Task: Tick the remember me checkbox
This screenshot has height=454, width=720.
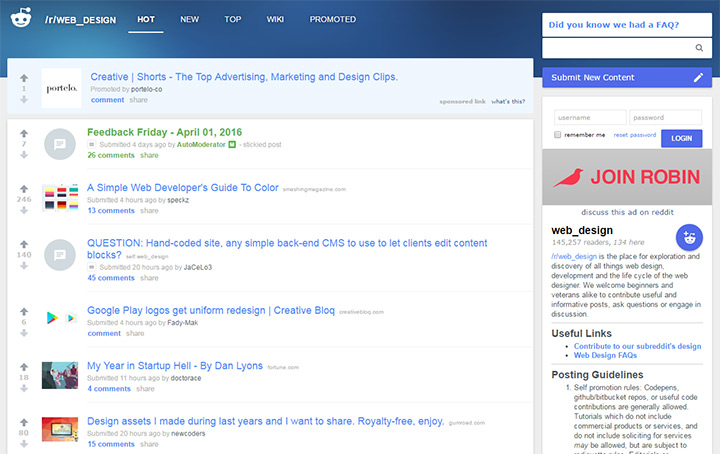Action: click(557, 135)
